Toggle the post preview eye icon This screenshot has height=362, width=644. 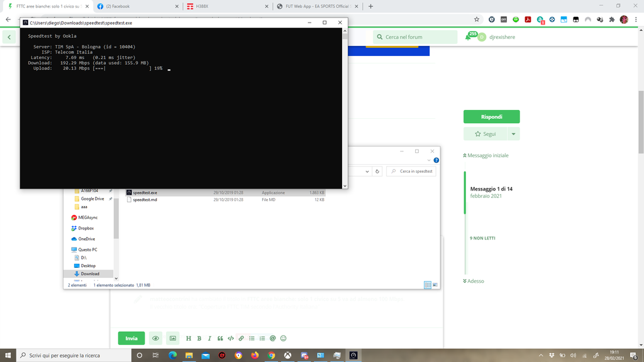click(155, 338)
